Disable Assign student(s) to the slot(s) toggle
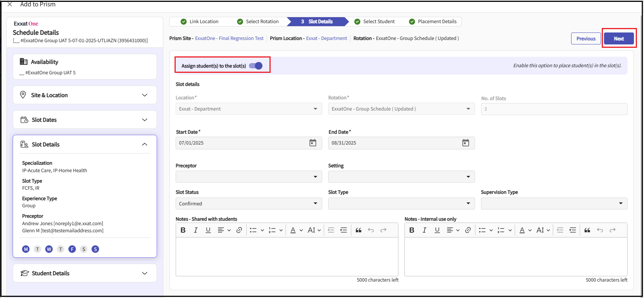This screenshot has width=644, height=298. [x=256, y=66]
